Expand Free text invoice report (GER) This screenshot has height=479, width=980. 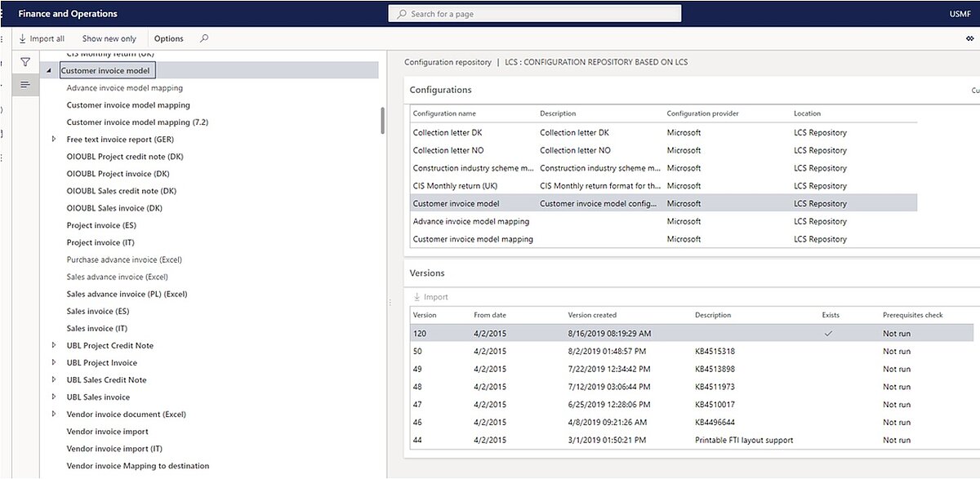(54, 140)
